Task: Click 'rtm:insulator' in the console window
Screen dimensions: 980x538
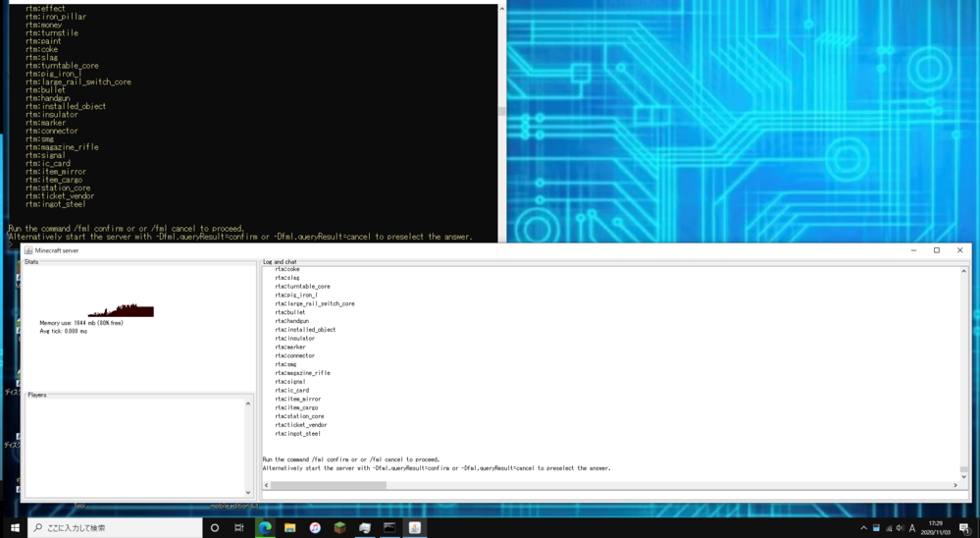Action: 51,114
